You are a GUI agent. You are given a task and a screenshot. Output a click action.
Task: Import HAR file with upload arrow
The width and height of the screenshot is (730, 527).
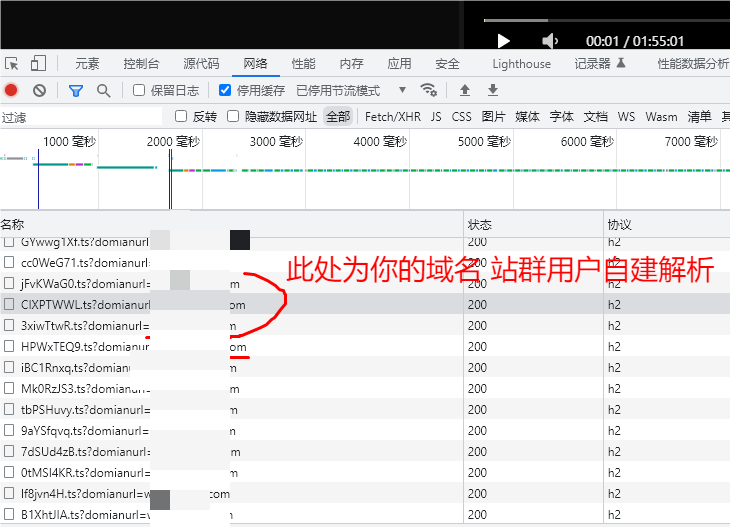465,90
